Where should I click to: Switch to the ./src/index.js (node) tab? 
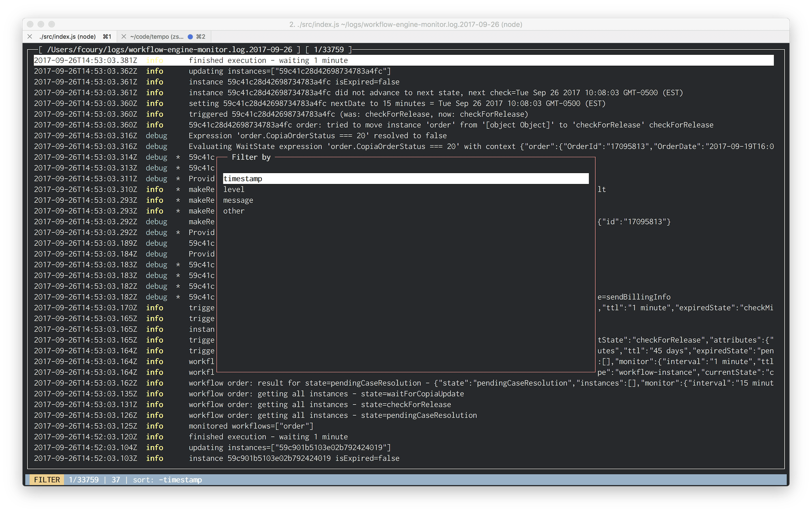[68, 36]
